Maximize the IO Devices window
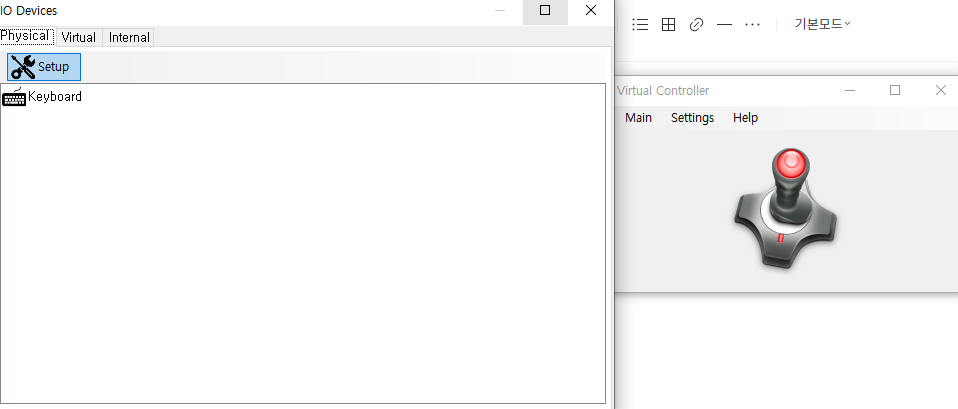Viewport: 958px width, 409px height. pos(545,10)
